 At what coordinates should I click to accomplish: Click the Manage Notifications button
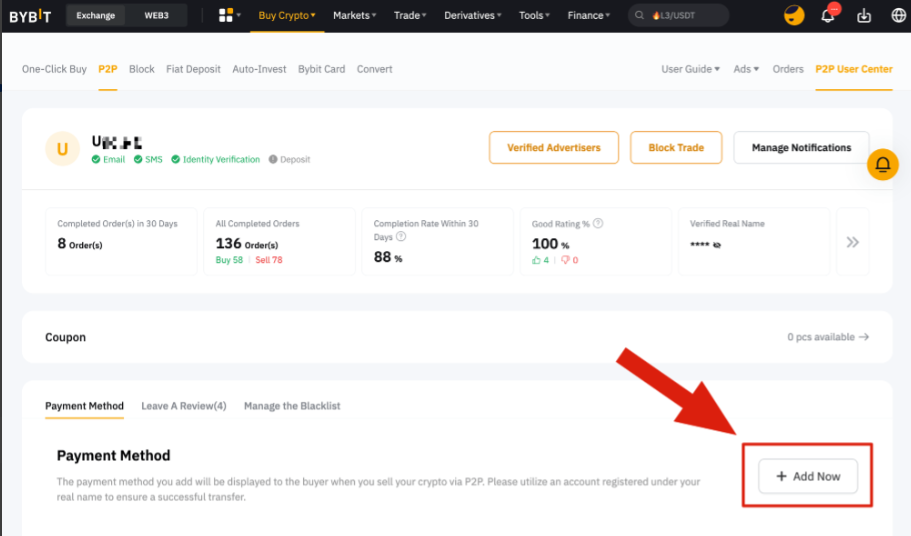tap(801, 148)
